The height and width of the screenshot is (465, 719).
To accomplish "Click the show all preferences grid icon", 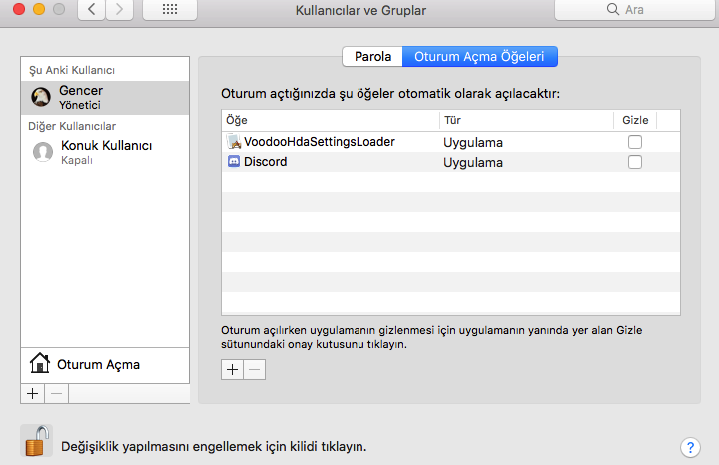I will pyautogui.click(x=169, y=10).
